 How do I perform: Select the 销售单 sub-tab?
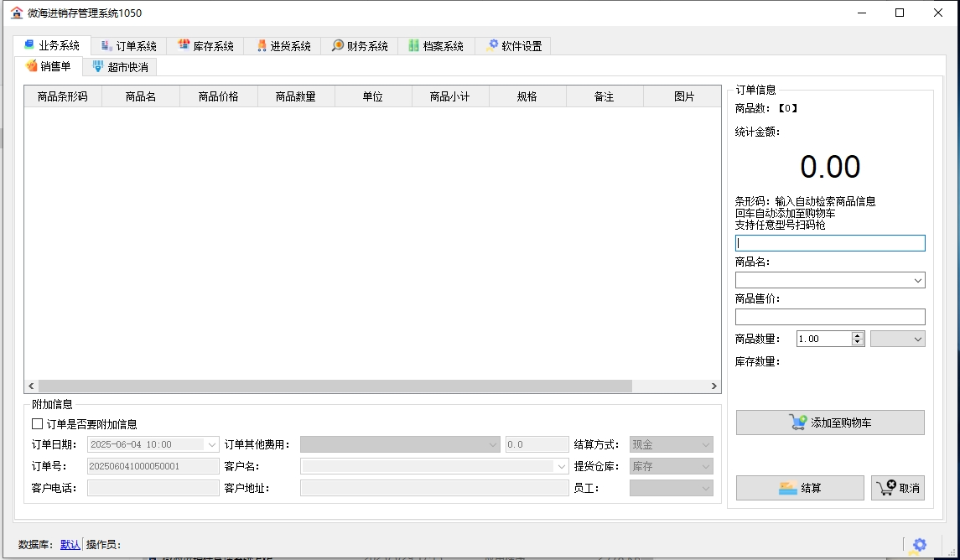click(x=49, y=66)
